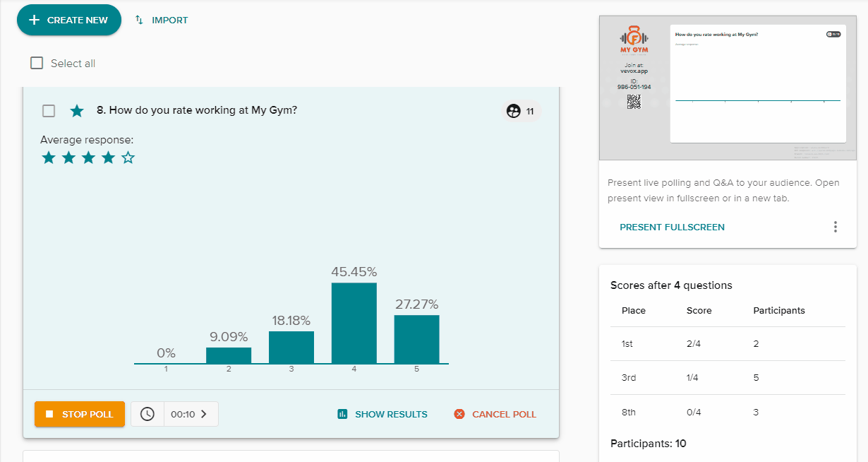Open the three-dot menu beside Present Fullscreen
This screenshot has width=868, height=462.
point(835,227)
